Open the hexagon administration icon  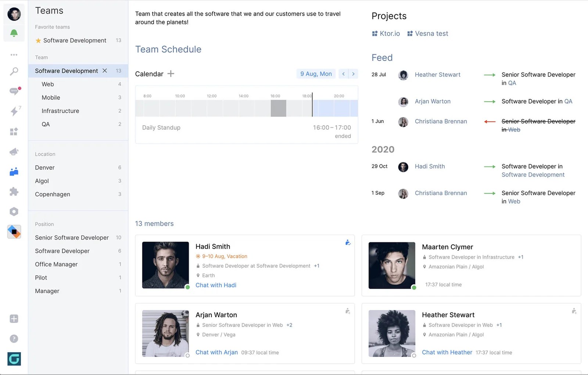(x=14, y=212)
